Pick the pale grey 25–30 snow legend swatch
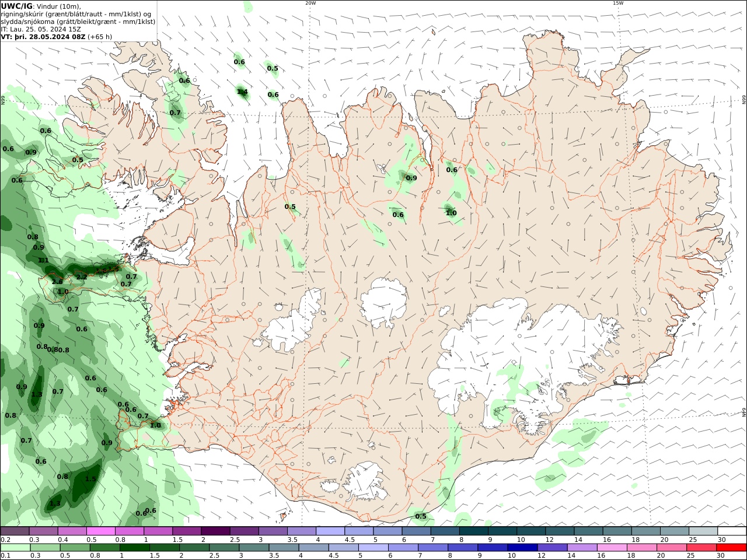Viewport: 747px width, 560px height. (x=703, y=531)
